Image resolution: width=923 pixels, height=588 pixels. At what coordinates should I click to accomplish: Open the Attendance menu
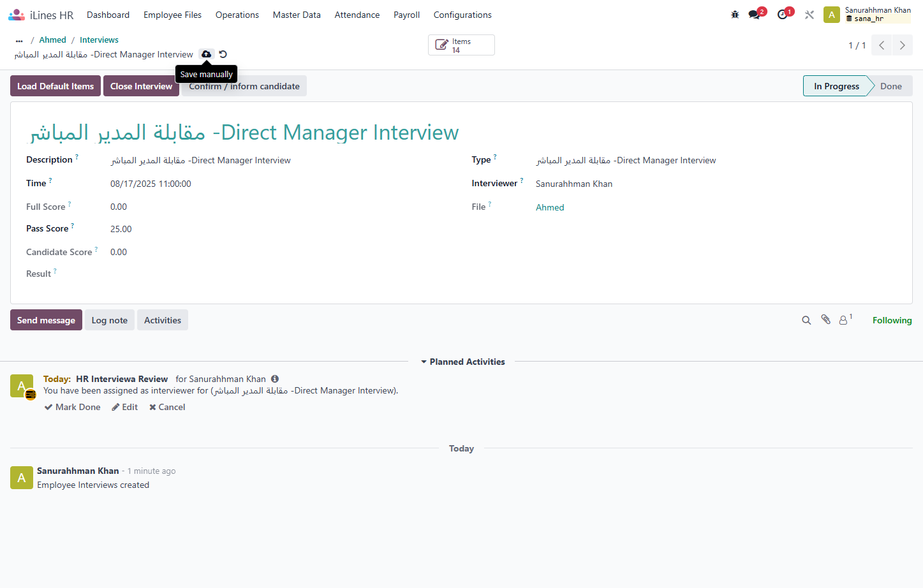(x=357, y=15)
